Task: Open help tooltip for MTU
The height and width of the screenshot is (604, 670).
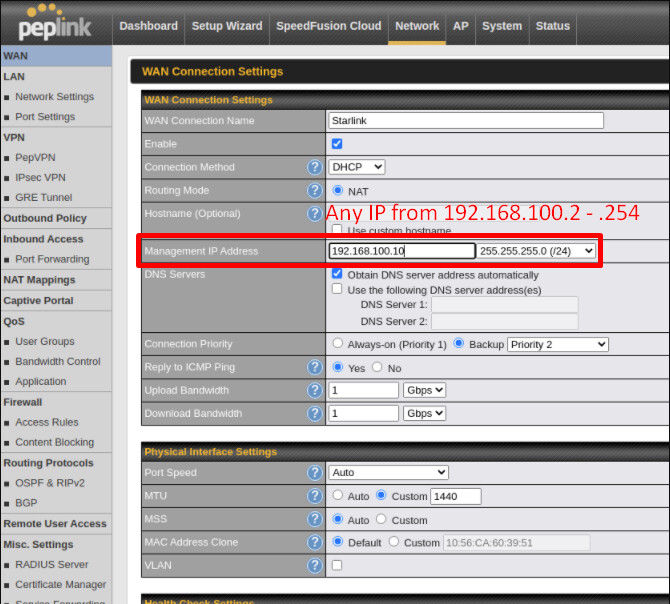Action: point(315,496)
